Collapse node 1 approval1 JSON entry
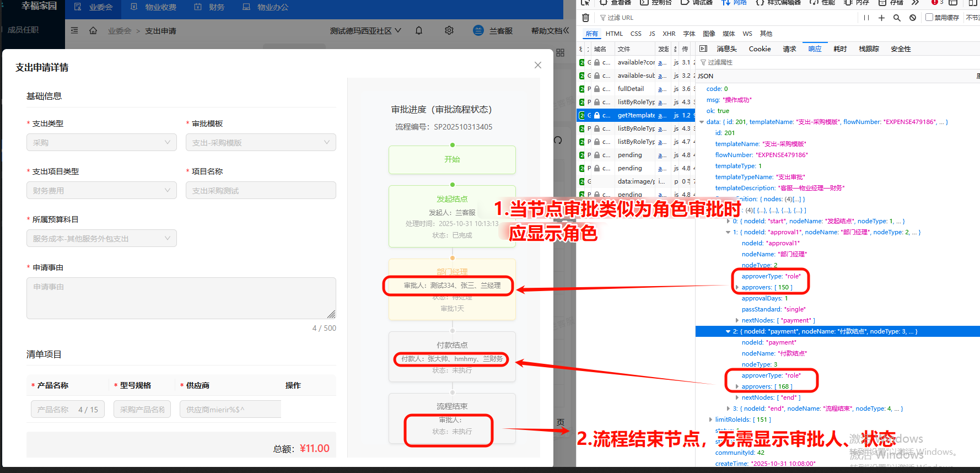The height and width of the screenshot is (473, 980). click(x=728, y=232)
